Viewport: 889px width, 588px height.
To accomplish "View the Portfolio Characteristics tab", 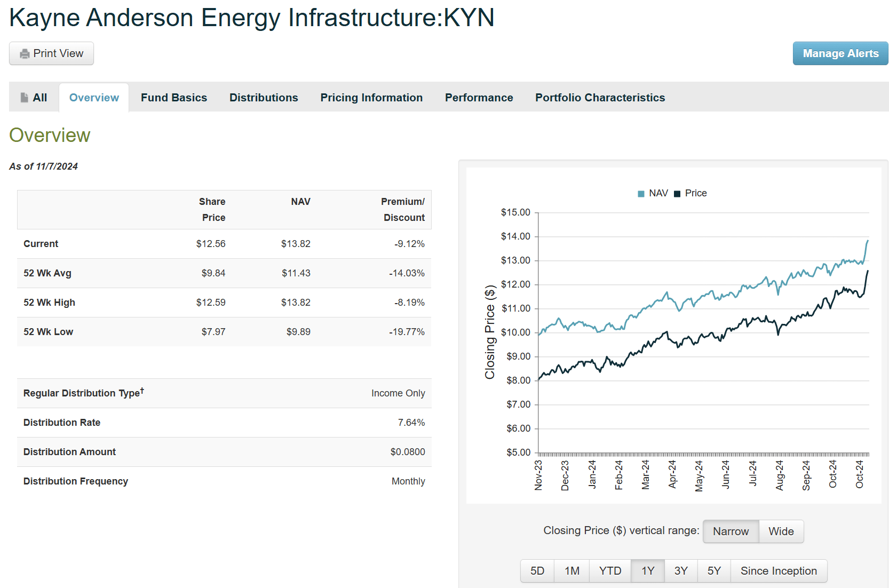I will click(x=600, y=97).
